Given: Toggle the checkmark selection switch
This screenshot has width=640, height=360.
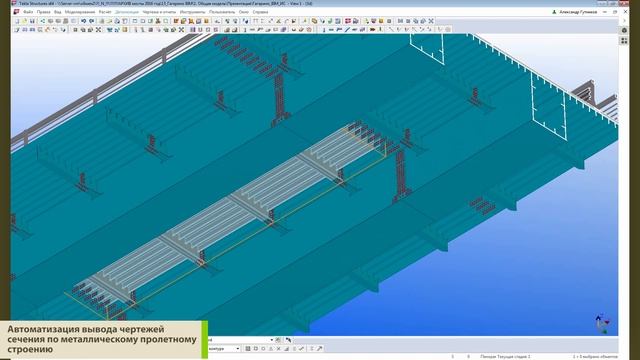Looking at the screenshot, I should point(301,349).
